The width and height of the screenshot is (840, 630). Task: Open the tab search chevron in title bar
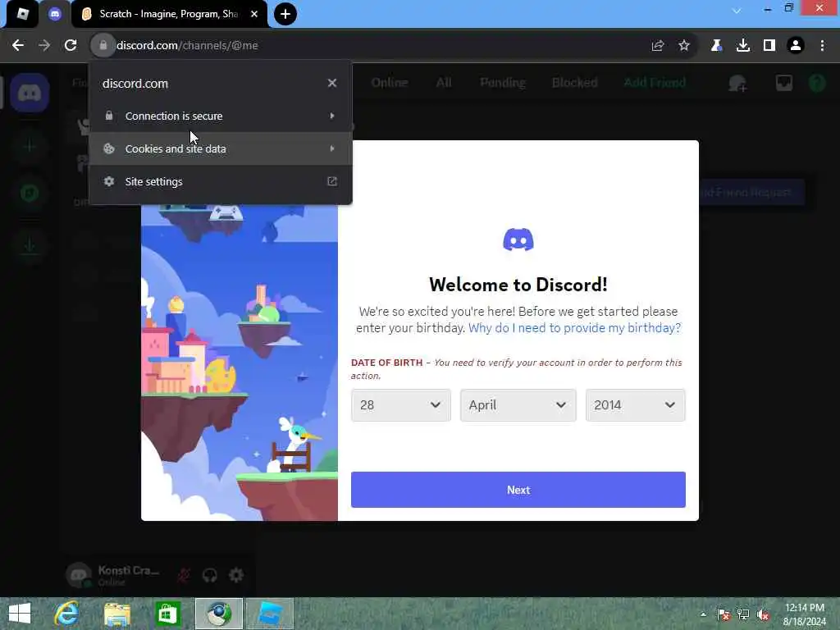tap(737, 10)
